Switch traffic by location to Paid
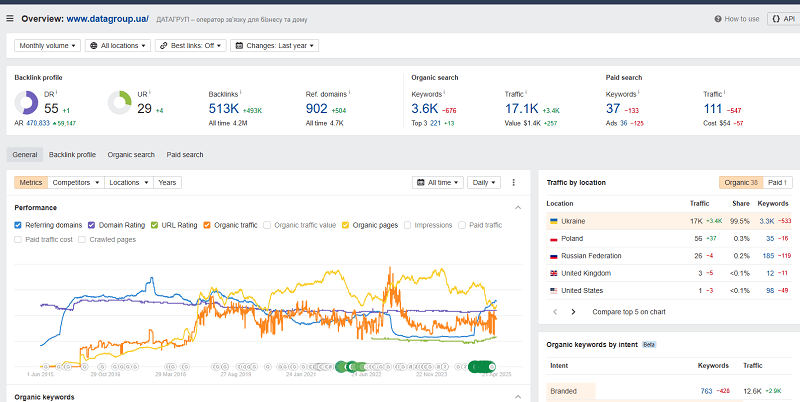800x402 pixels. click(x=778, y=183)
